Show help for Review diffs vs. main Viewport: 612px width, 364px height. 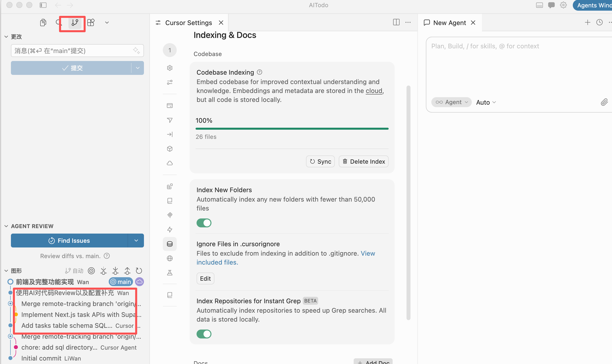[107, 256]
